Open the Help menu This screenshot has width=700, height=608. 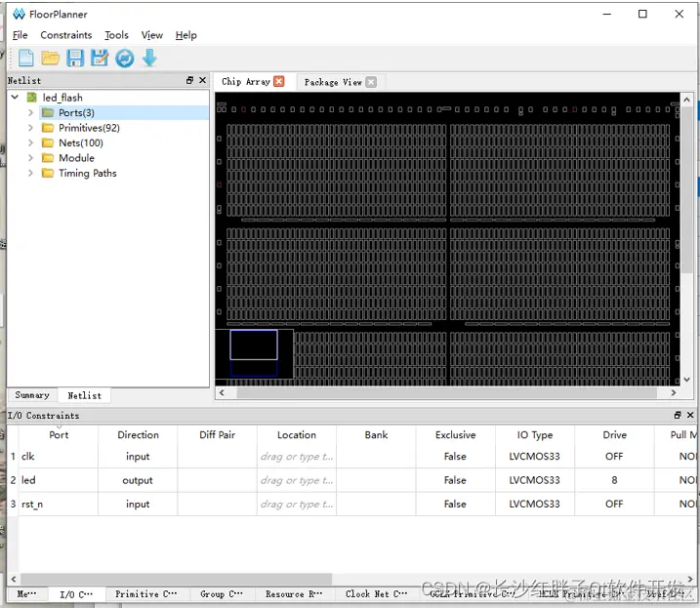point(185,35)
